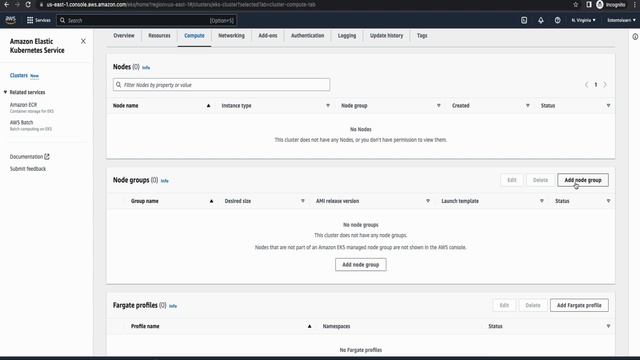Screen dimensions: 640x360
Task: Open the CloudShell icon in header
Action: [524, 20]
